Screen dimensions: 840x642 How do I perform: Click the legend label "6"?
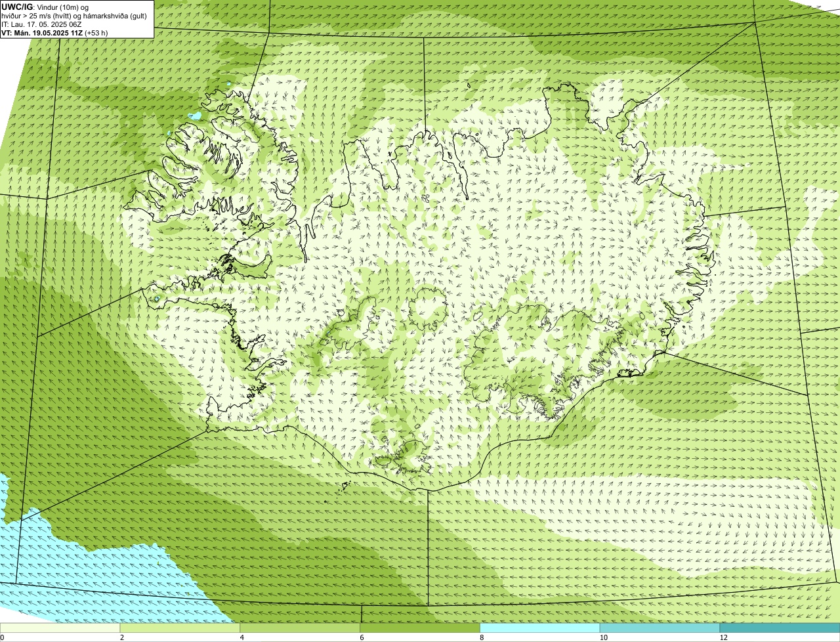(362, 637)
